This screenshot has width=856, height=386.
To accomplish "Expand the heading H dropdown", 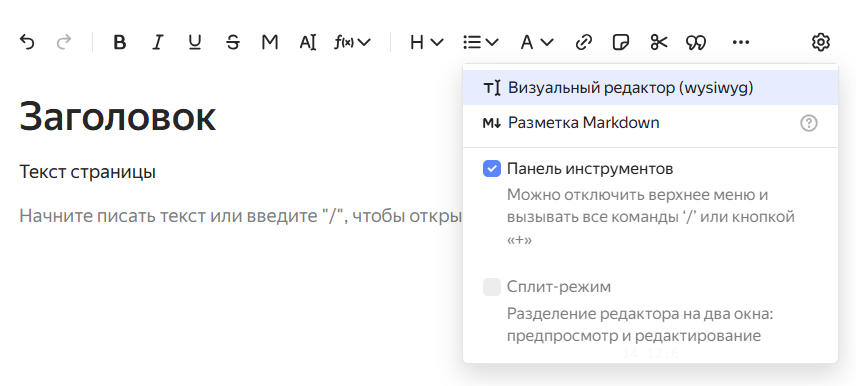I will pos(426,42).
